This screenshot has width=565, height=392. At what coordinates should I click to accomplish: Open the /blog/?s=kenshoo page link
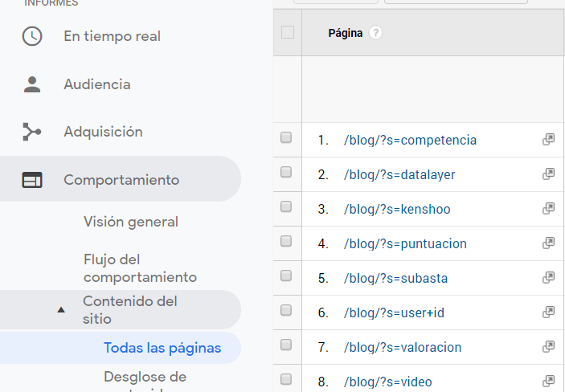[x=397, y=209]
